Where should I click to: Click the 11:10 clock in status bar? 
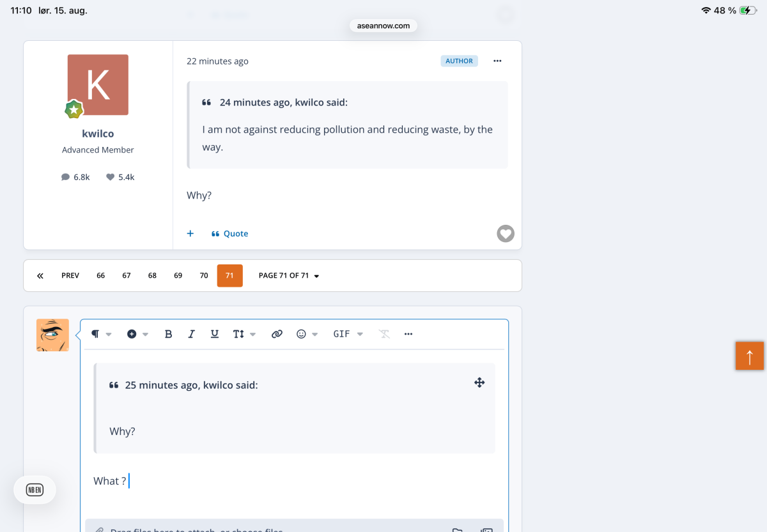click(21, 10)
